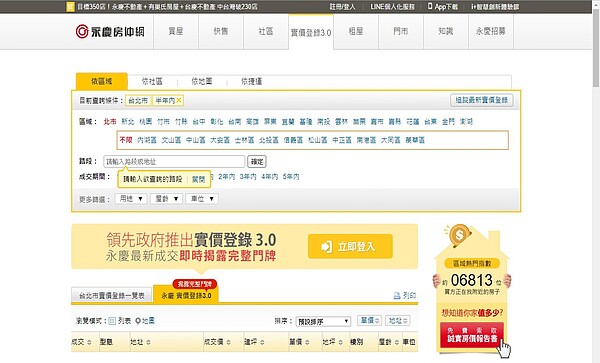Open 知識 in the main navigation
Screen dimensions: 600x363
coord(446,31)
